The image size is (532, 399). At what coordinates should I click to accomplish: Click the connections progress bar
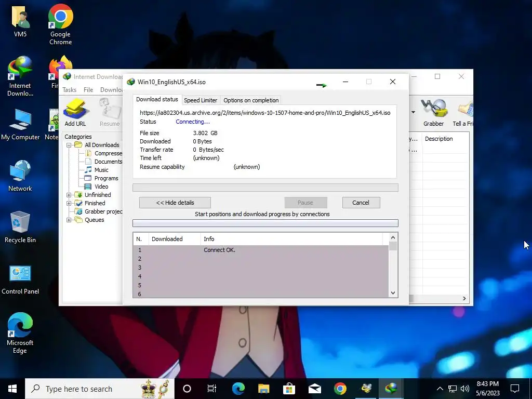click(265, 223)
